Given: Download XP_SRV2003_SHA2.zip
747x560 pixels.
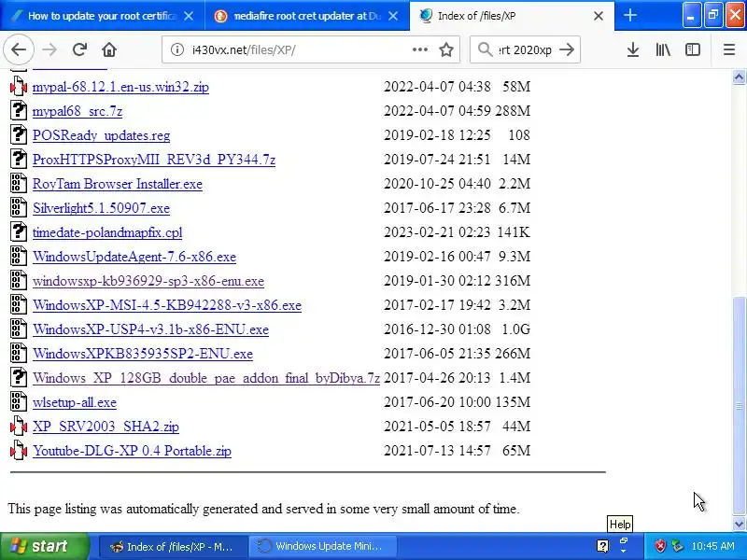Looking at the screenshot, I should (x=106, y=427).
